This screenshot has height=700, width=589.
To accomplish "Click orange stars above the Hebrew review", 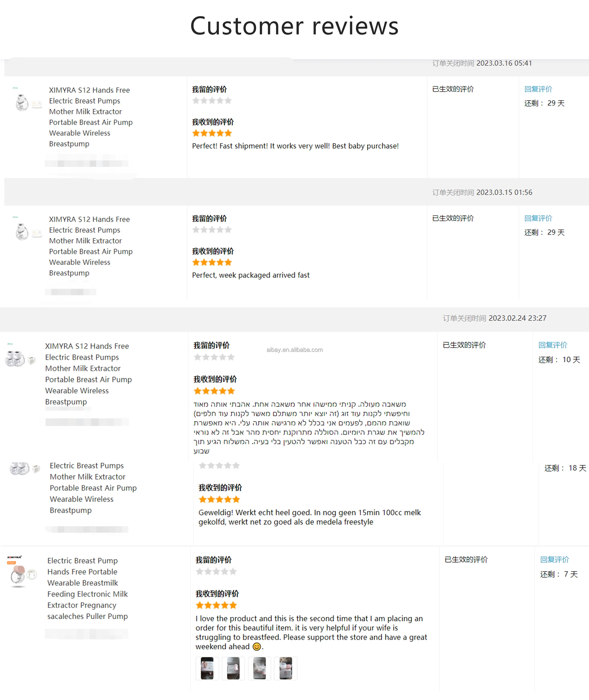I will [x=214, y=391].
